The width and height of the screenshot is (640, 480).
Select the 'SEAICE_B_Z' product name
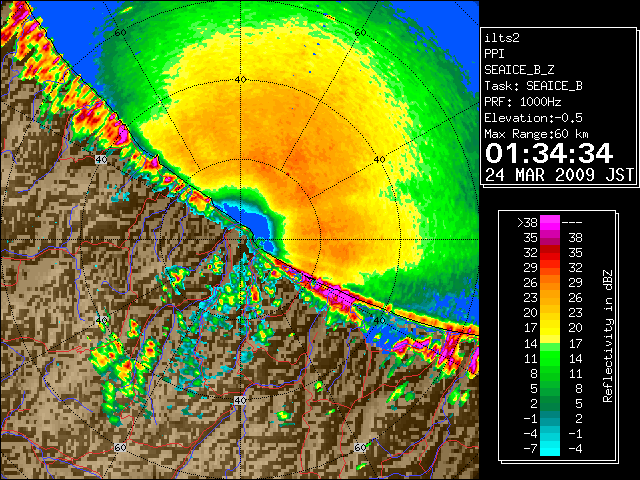pyautogui.click(x=519, y=70)
